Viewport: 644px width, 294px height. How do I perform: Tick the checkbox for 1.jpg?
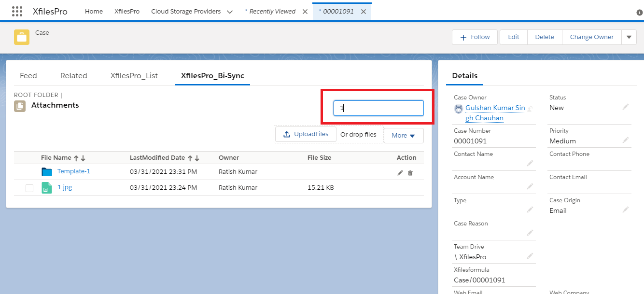tap(29, 188)
